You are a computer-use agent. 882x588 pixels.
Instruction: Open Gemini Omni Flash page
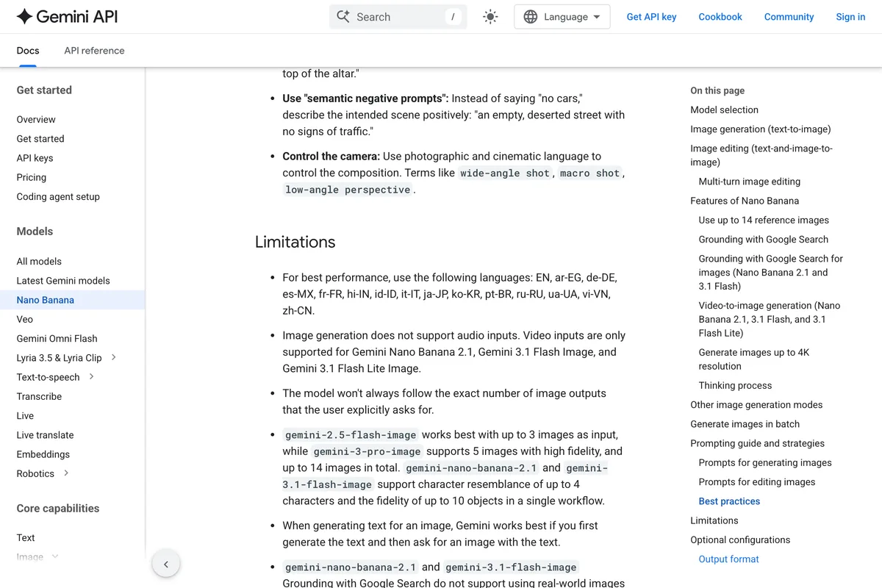[57, 338]
